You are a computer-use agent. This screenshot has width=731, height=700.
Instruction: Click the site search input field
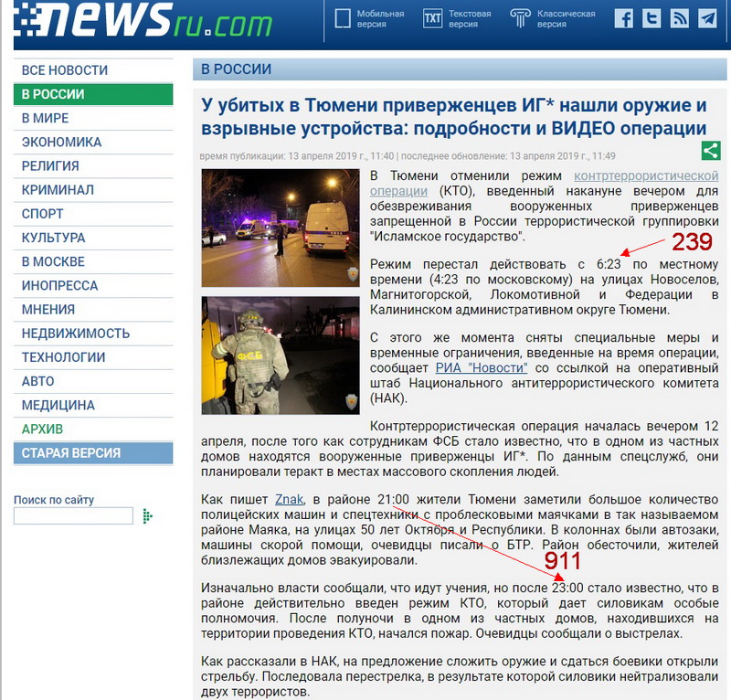point(73,515)
